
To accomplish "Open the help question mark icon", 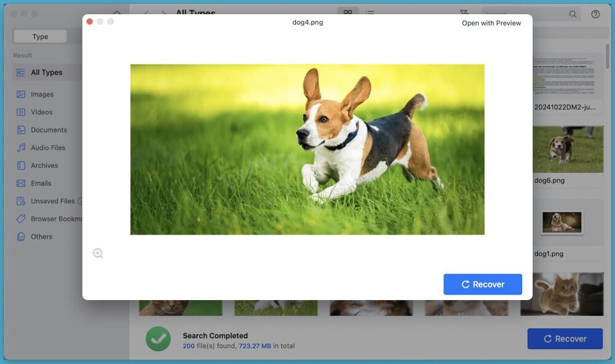I will click(595, 14).
